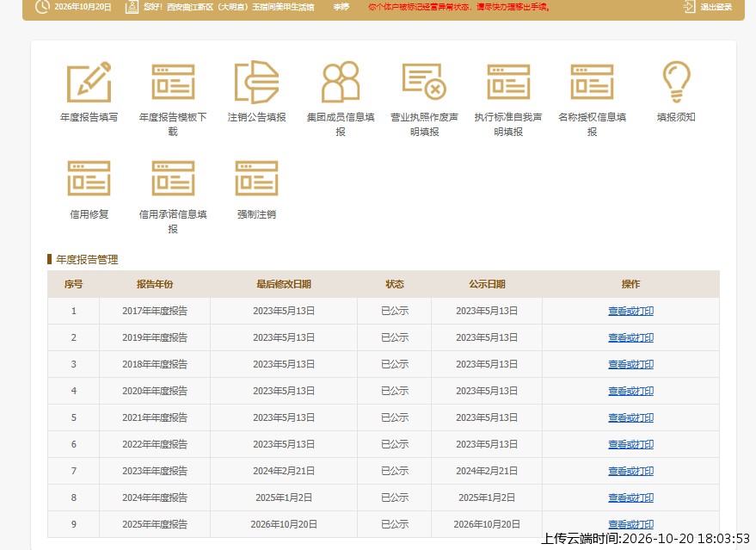Click the 状态 column header

coord(395,284)
